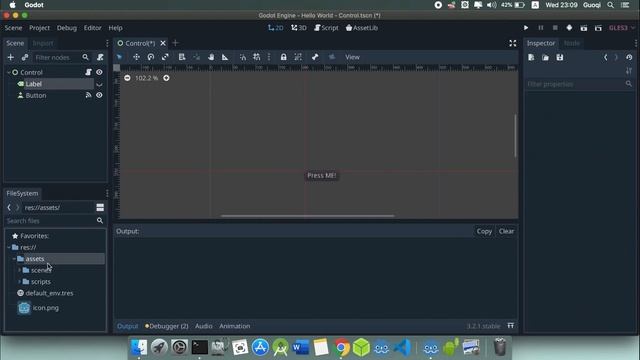Pause the running scene

click(541, 28)
